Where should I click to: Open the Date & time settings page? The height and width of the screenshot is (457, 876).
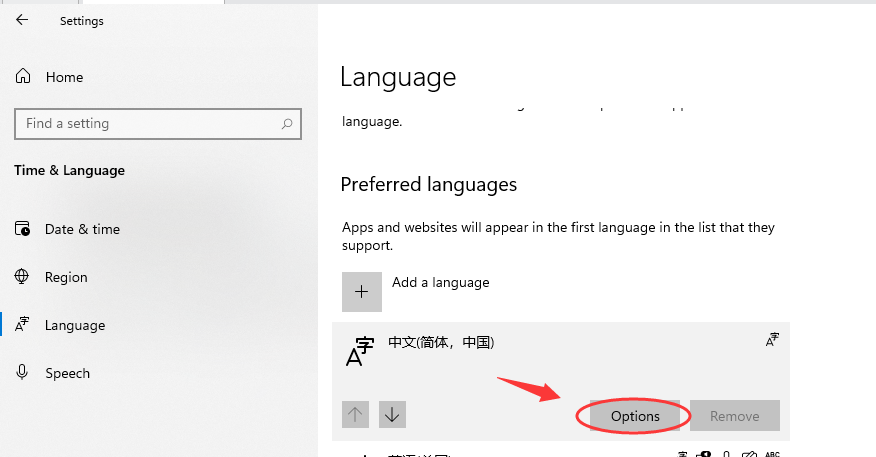point(82,229)
